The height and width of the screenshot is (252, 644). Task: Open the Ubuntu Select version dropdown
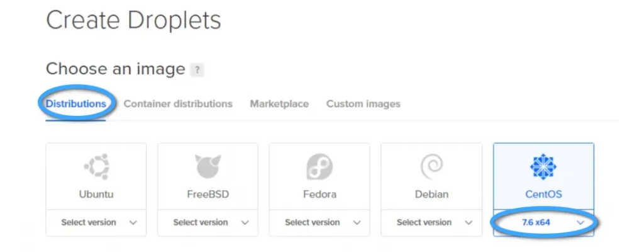tap(96, 222)
